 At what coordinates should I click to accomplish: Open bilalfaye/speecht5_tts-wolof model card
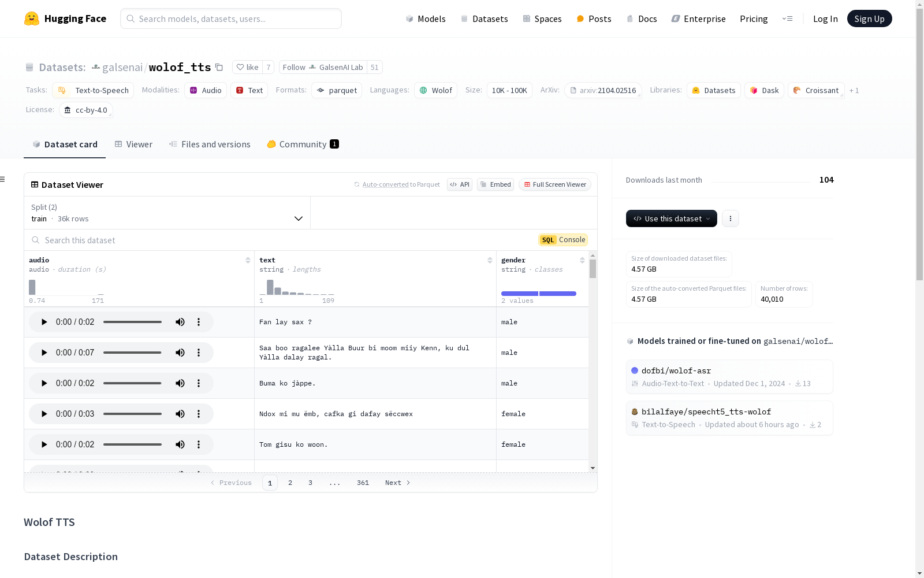pos(729,417)
